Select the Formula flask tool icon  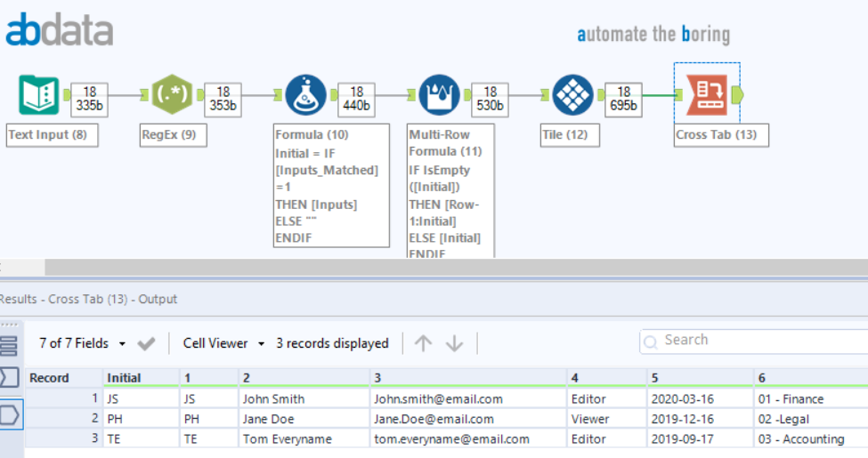coord(305,95)
